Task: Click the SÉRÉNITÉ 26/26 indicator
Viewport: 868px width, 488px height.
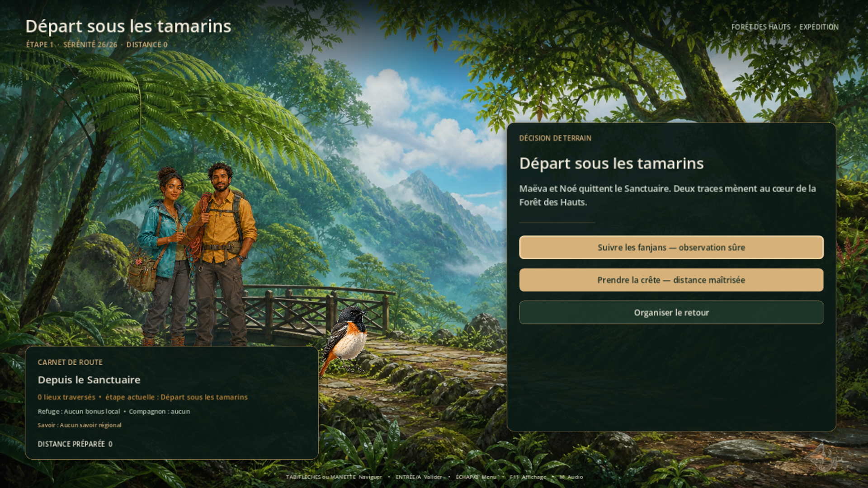Action: pos(90,44)
